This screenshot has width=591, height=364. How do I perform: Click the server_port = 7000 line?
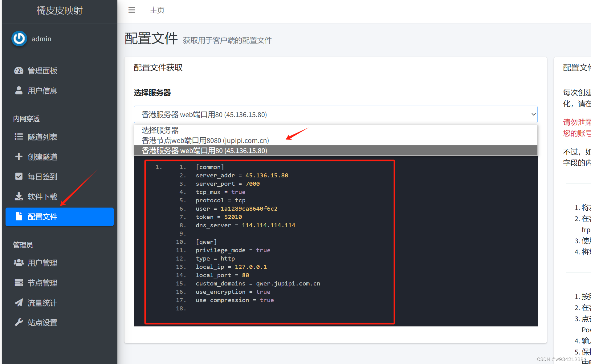(x=228, y=184)
